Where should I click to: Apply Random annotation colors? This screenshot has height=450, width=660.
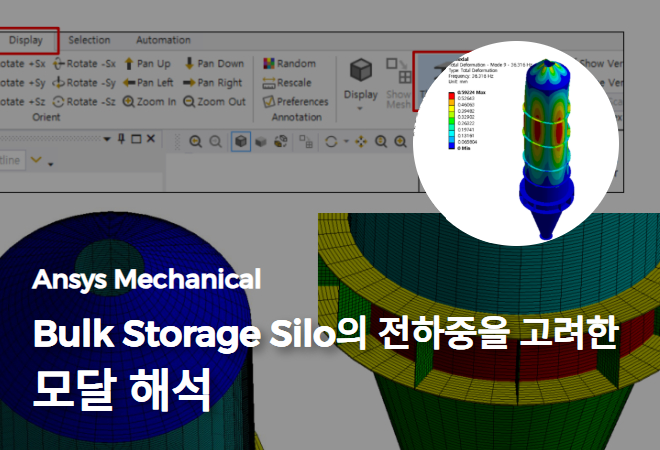[289, 64]
